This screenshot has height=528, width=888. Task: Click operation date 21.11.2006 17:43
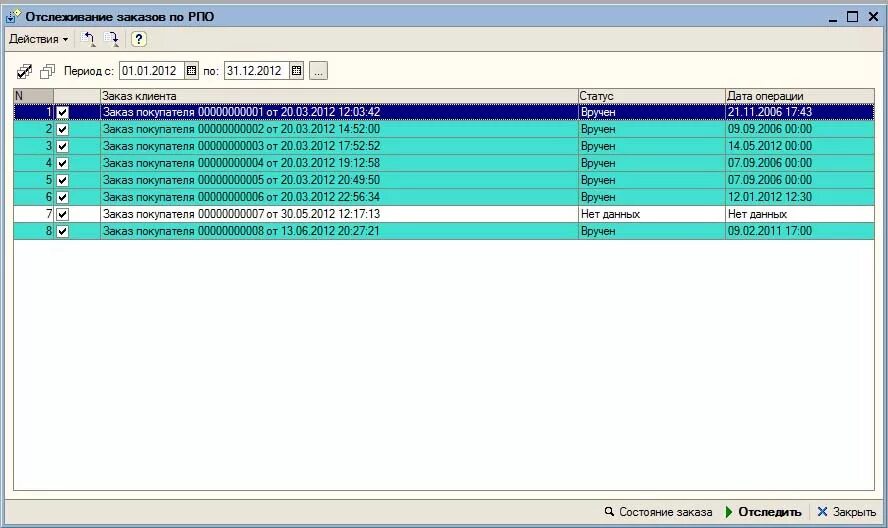800,112
